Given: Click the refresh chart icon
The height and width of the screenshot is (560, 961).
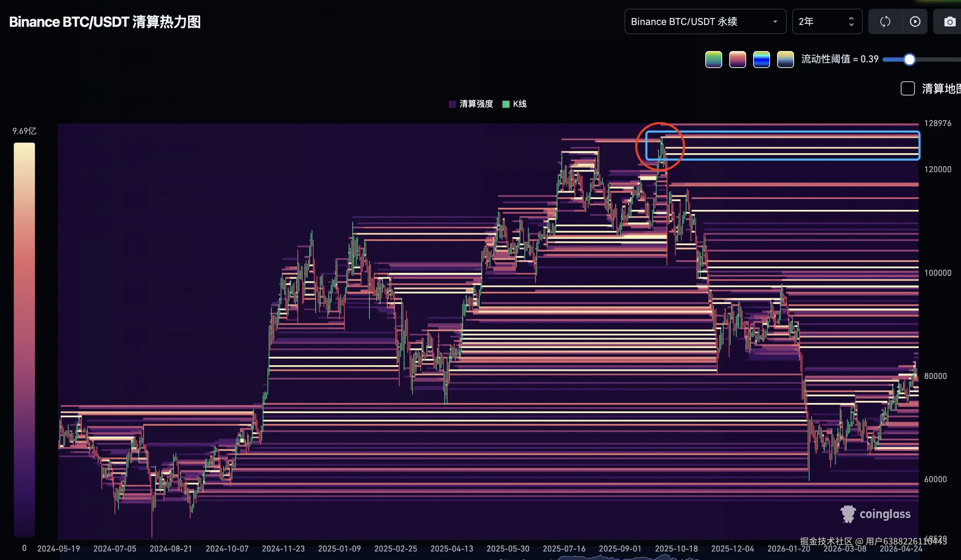Looking at the screenshot, I should pos(885,22).
